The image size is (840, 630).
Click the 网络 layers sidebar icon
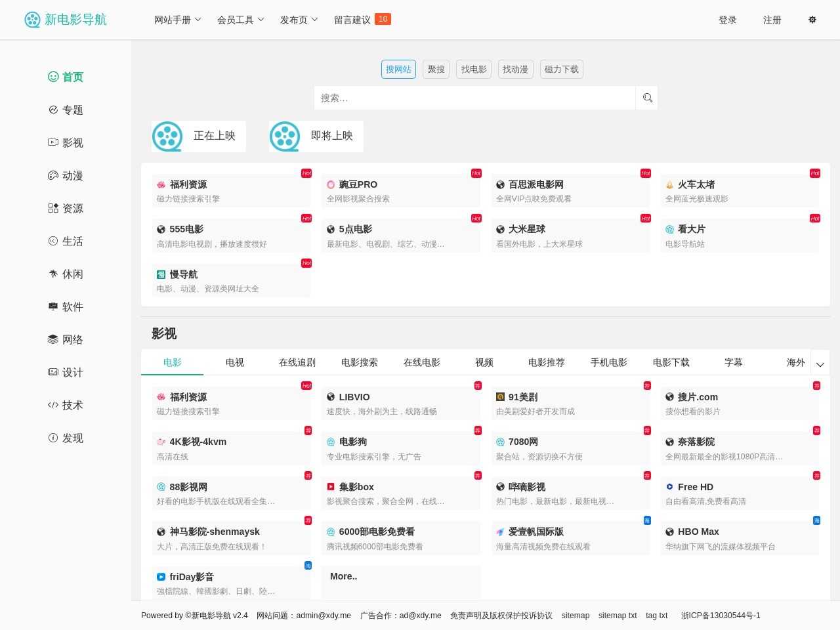click(53, 339)
